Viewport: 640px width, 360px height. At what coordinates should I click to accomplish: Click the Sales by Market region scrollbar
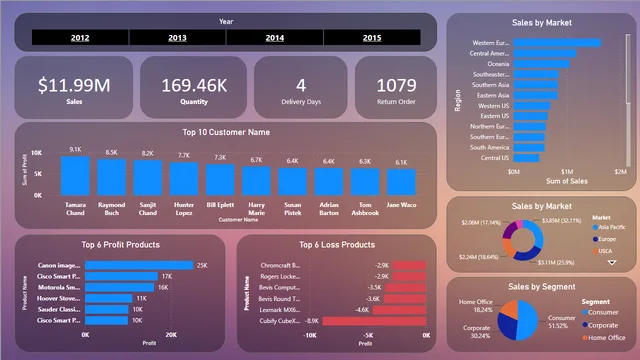(x=628, y=69)
